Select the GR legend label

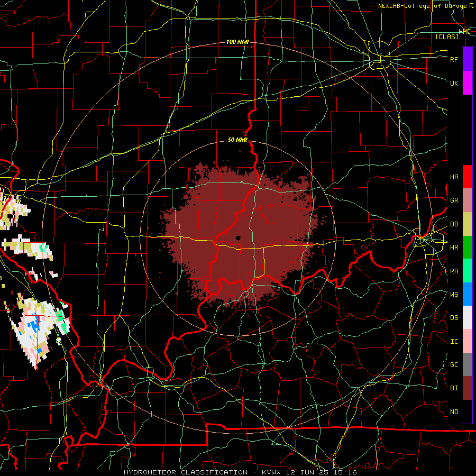(454, 200)
